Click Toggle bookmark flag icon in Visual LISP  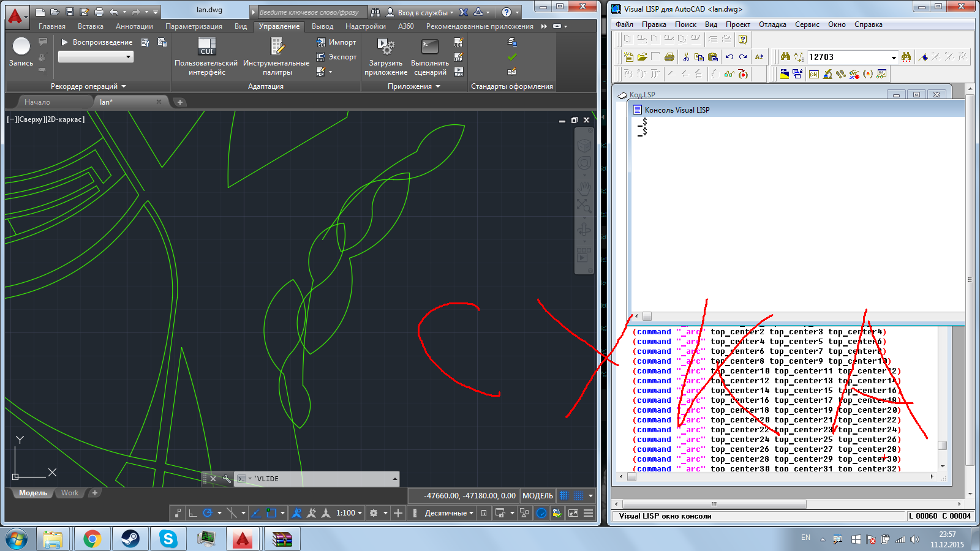coord(924,57)
